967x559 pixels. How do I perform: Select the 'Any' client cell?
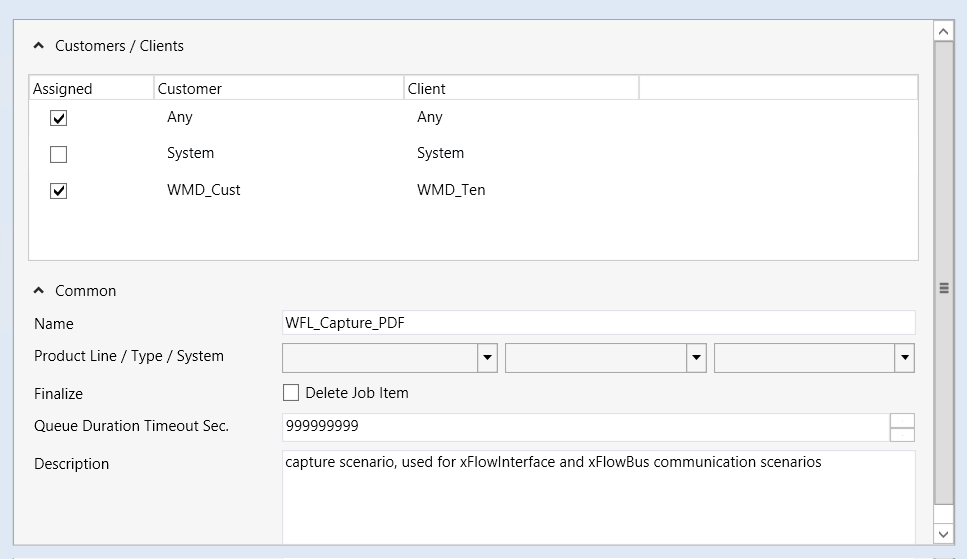(x=430, y=117)
